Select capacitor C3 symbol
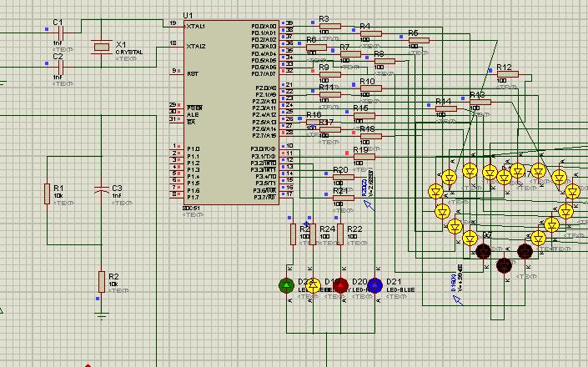Screen dimensions: 588x367 (102, 190)
